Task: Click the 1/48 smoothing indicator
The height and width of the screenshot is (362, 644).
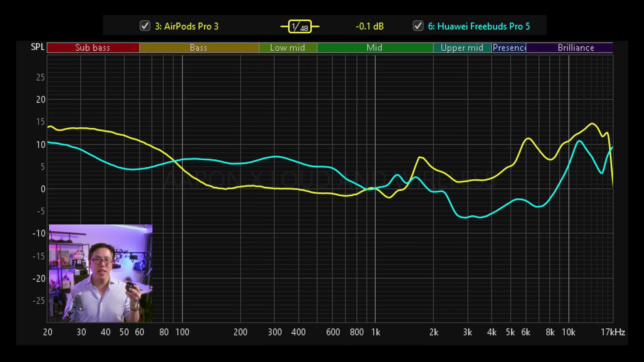Action: [x=300, y=26]
